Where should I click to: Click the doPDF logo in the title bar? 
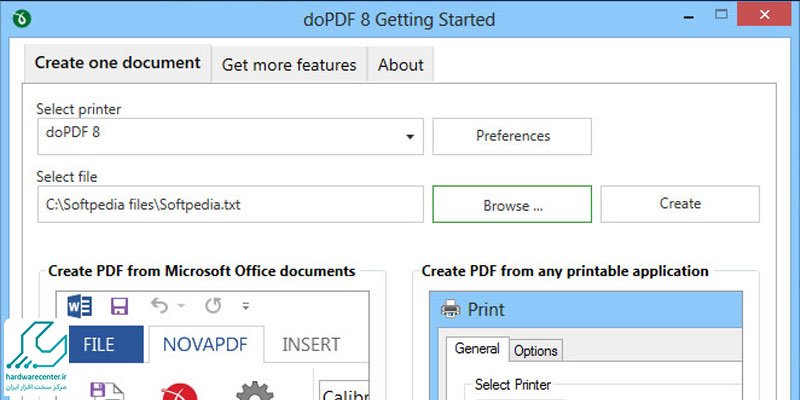tap(21, 19)
